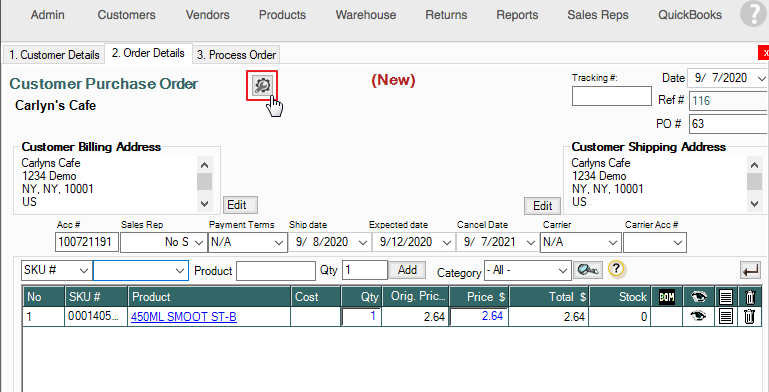The width and height of the screenshot is (769, 392).
Task: Open the Sales Reps menu
Action: (598, 15)
